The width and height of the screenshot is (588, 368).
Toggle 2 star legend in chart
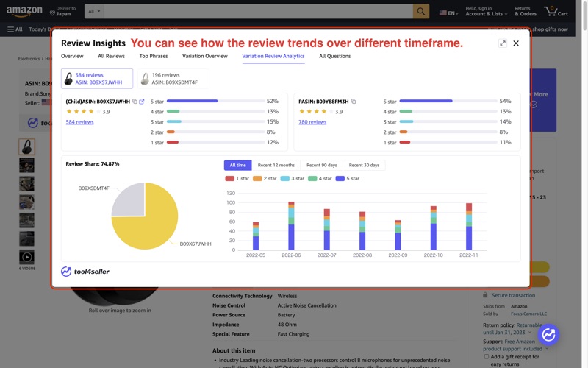click(x=265, y=178)
